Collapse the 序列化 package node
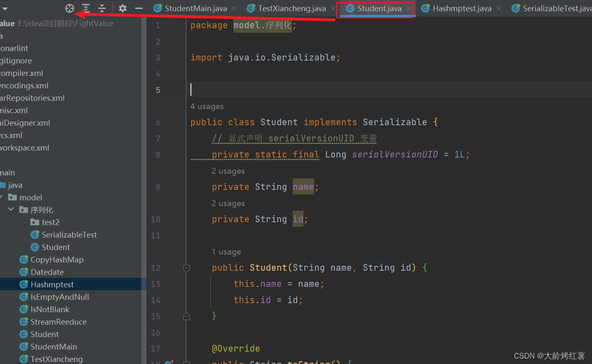The height and width of the screenshot is (364, 592). pos(11,210)
